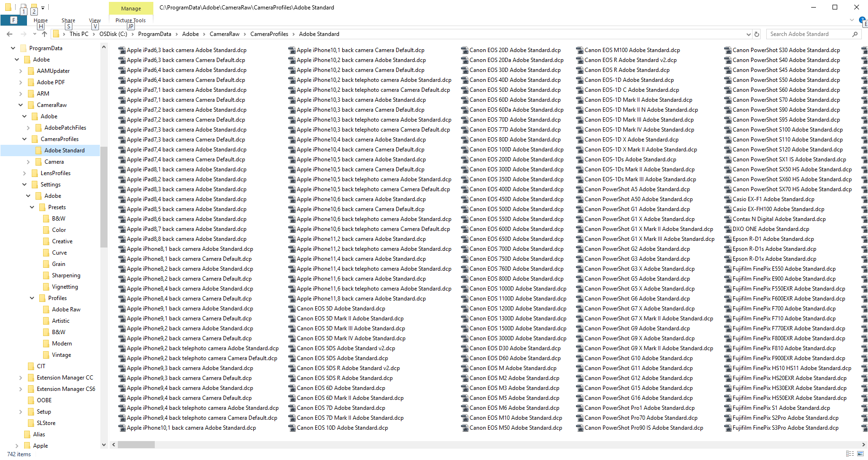Navigate to CameraProfiles in the address bar
Viewport: 868px width, 460px height.
pos(269,34)
